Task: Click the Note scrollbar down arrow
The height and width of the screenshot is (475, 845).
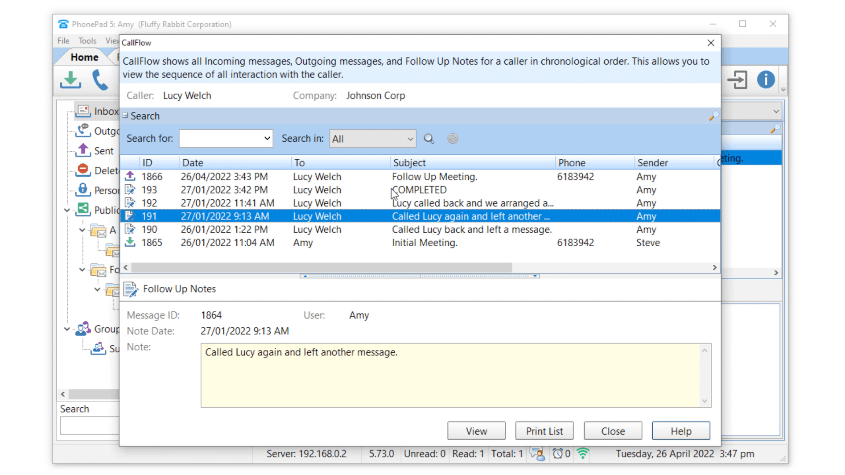Action: tap(704, 401)
